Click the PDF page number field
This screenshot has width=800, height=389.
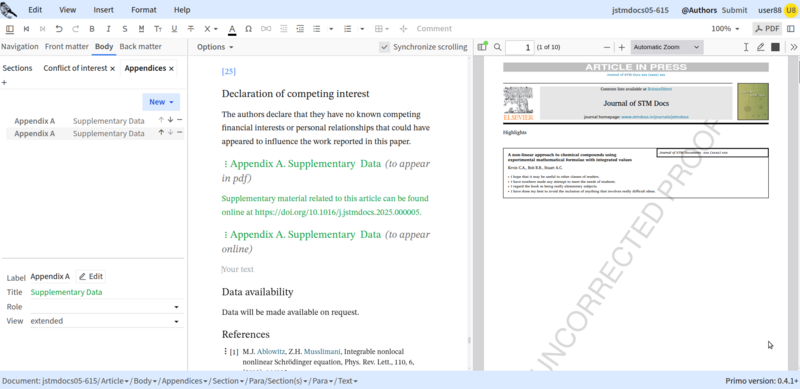[x=519, y=47]
